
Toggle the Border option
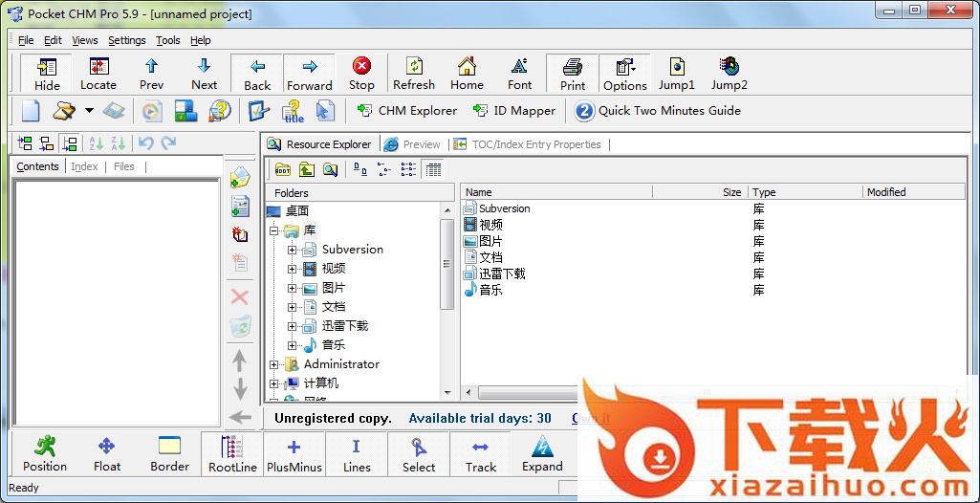pos(169,453)
